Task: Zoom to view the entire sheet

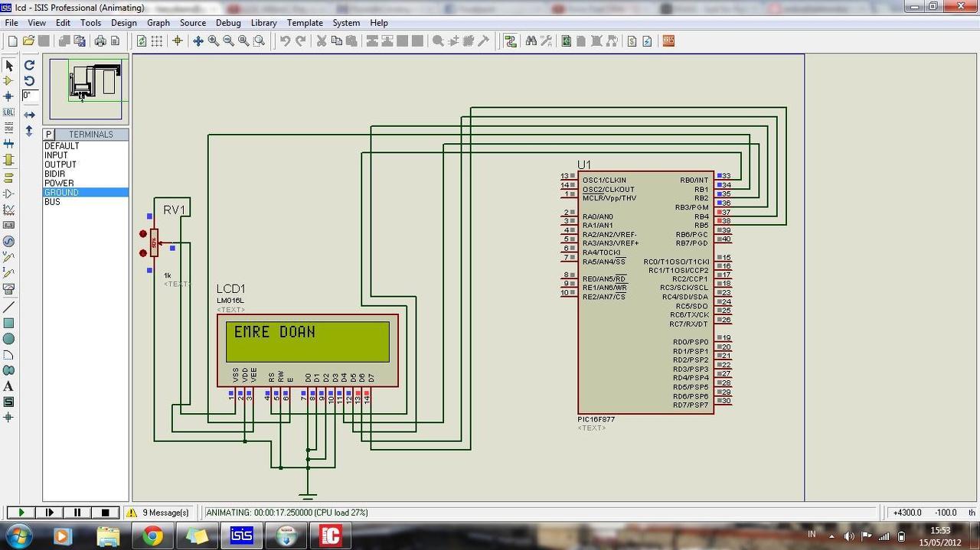Action: tap(243, 41)
